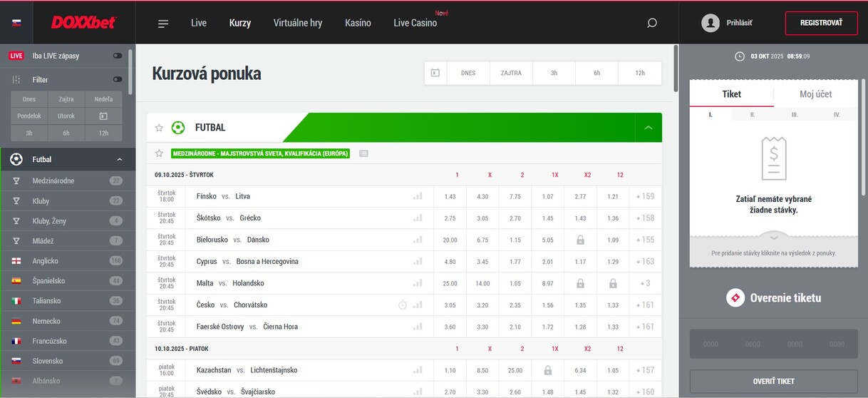This screenshot has width=868, height=398.
Task: Click the user avatar icon
Action: click(711, 23)
